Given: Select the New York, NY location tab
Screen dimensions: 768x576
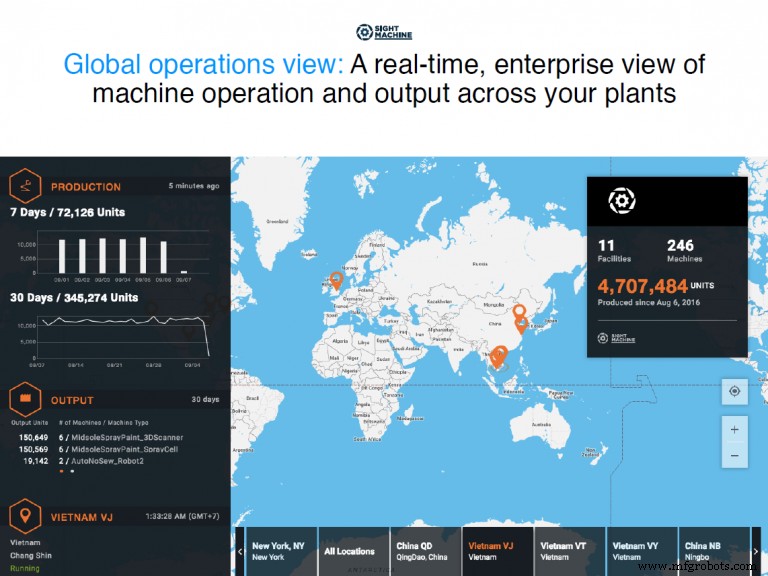Looking at the screenshot, I should [280, 551].
